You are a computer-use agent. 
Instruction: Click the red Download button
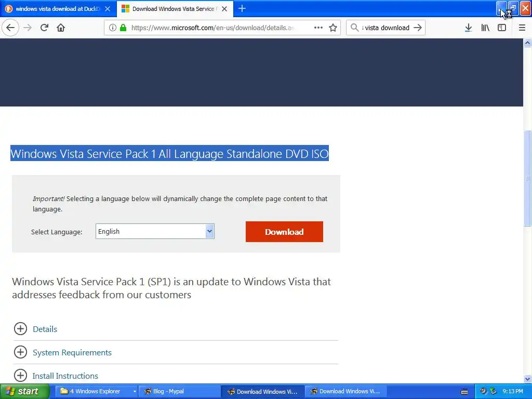tap(284, 232)
